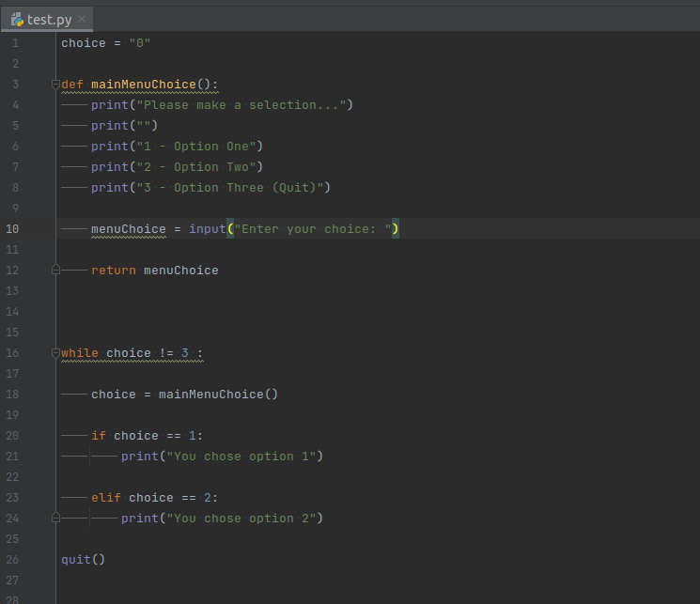Click fold end marker on line 24
The image size is (700, 604).
tap(56, 519)
